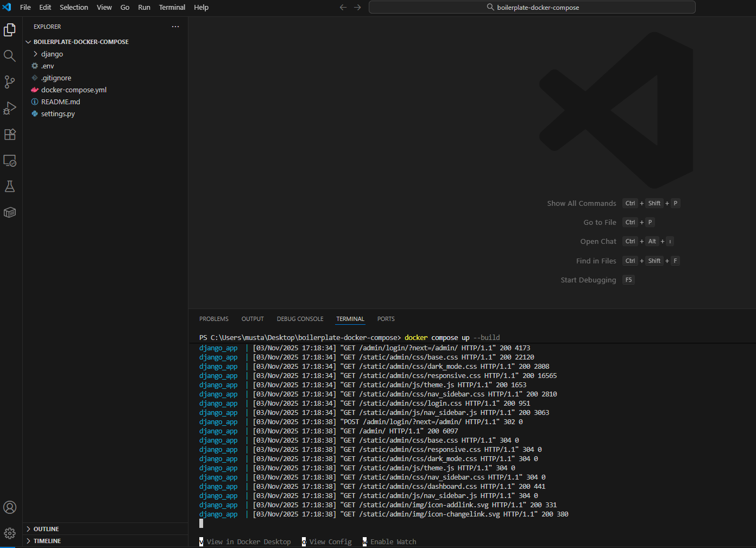Click the boilerplate-docker-compose command center bar
Image resolution: width=756 pixels, height=548 pixels.
[x=532, y=7]
